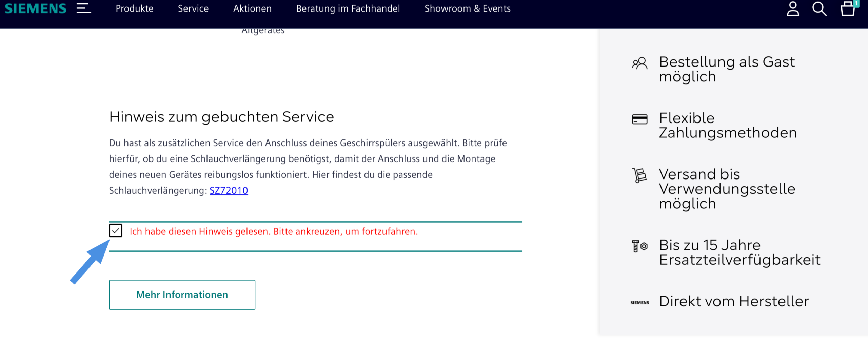Open Beratung im Fachhandel menu
868x339 pixels.
tap(348, 8)
